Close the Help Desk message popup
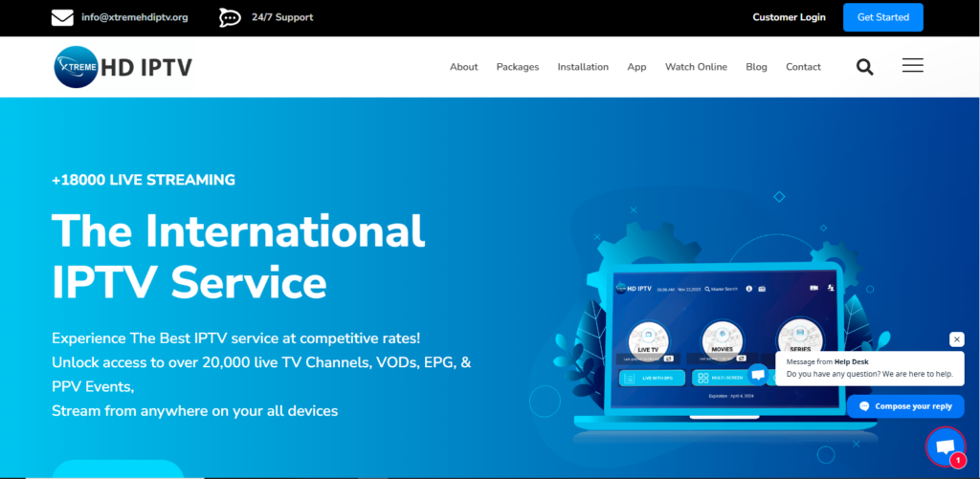 point(957,339)
